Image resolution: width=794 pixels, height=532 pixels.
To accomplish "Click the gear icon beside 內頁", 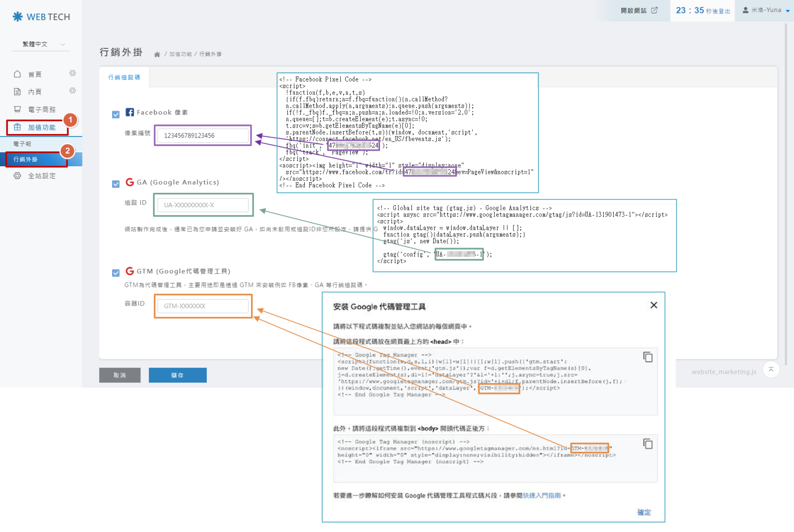I will [73, 91].
